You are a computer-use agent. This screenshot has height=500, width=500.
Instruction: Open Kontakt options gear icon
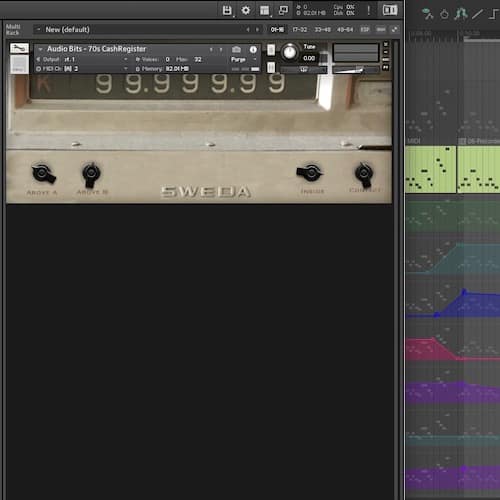(x=246, y=11)
